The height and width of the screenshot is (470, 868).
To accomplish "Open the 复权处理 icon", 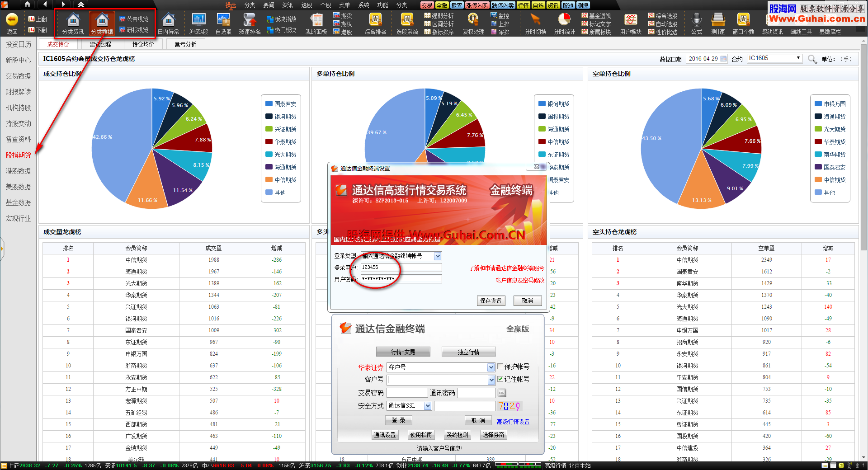I will tap(473, 19).
